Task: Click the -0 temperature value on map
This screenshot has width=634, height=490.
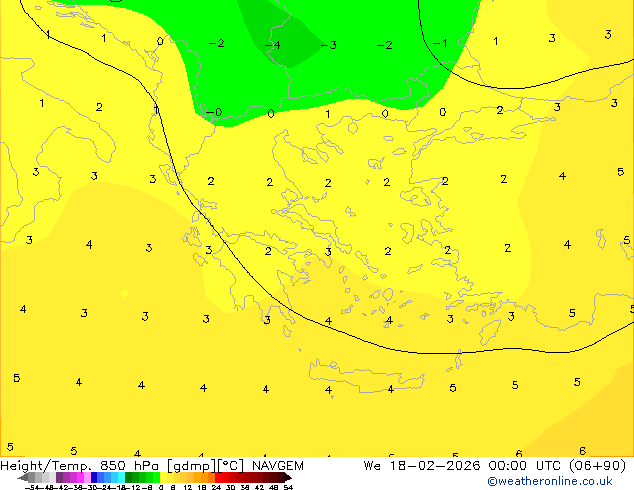Action: point(214,112)
